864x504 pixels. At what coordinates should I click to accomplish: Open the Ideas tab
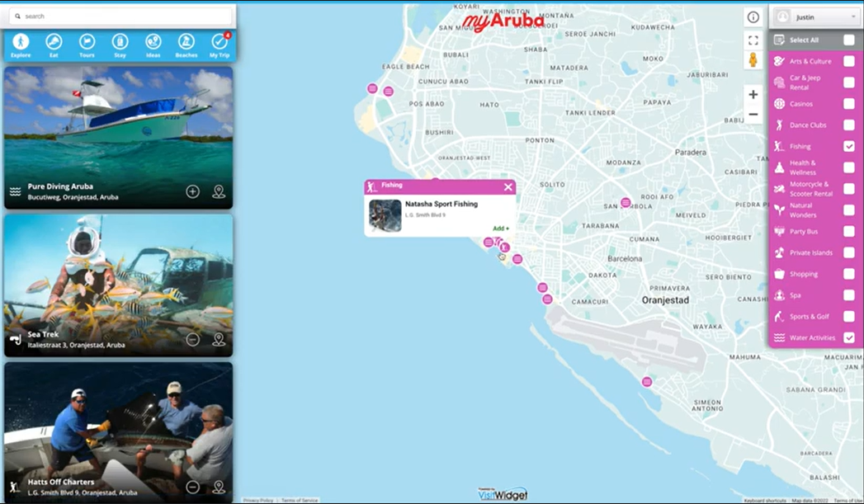click(x=153, y=45)
